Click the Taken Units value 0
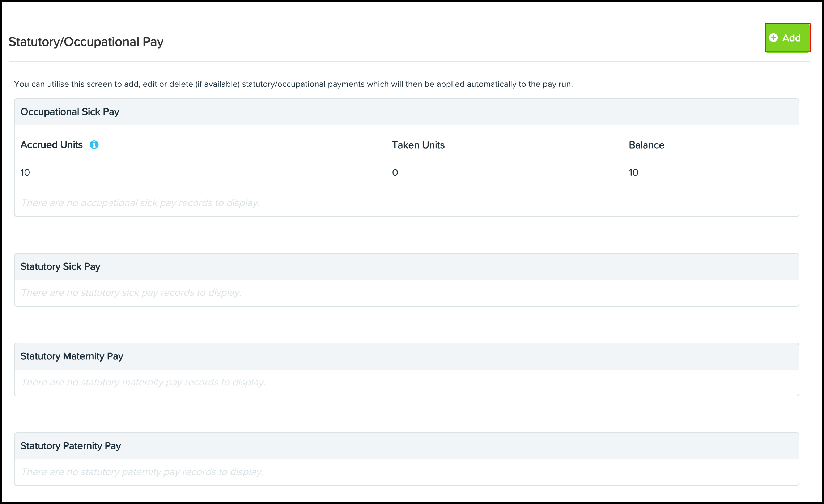This screenshot has width=824, height=504. [x=395, y=172]
